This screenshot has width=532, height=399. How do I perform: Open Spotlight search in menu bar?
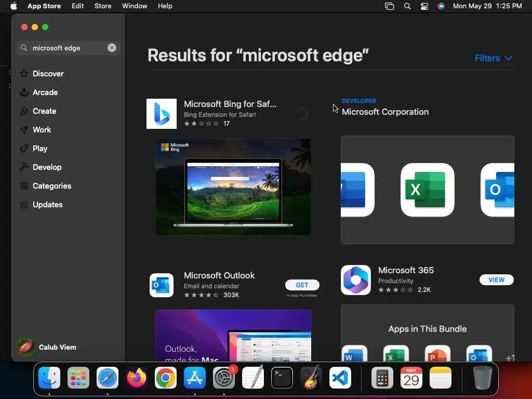407,6
